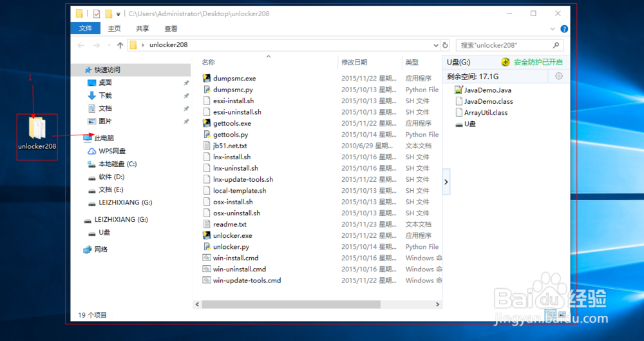Screen dimensions: 644x341
Task: Open 网络 in navigation pane
Action: coord(95,249)
